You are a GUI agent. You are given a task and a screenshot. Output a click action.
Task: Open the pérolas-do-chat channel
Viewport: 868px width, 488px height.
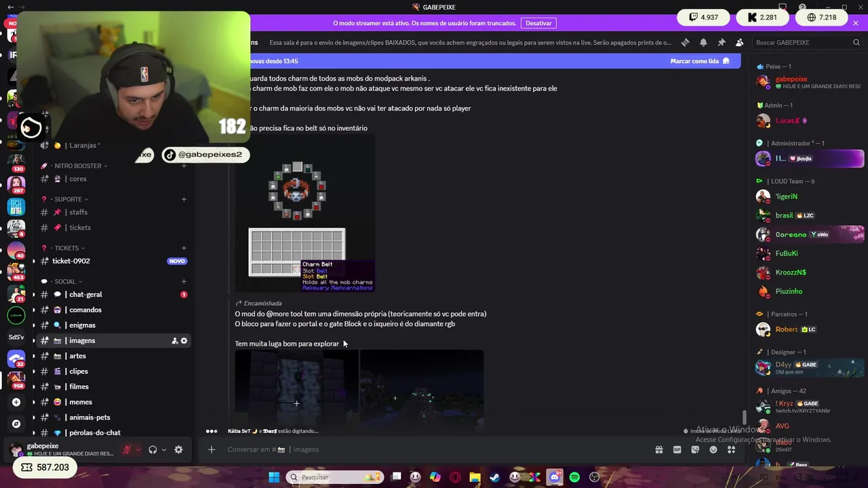pyautogui.click(x=114, y=432)
